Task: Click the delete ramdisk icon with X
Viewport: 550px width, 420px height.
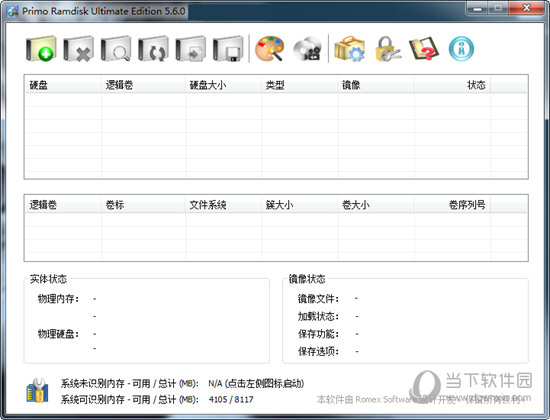Action: (79, 49)
